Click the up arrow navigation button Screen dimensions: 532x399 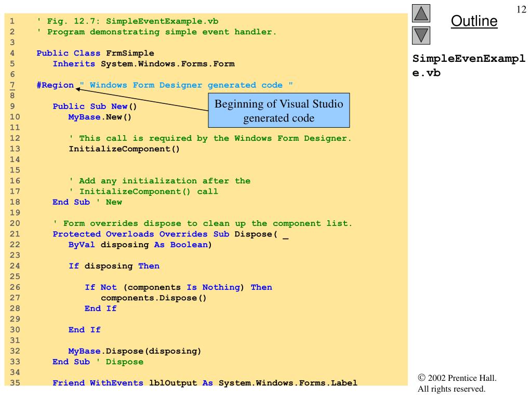pyautogui.click(x=421, y=13)
